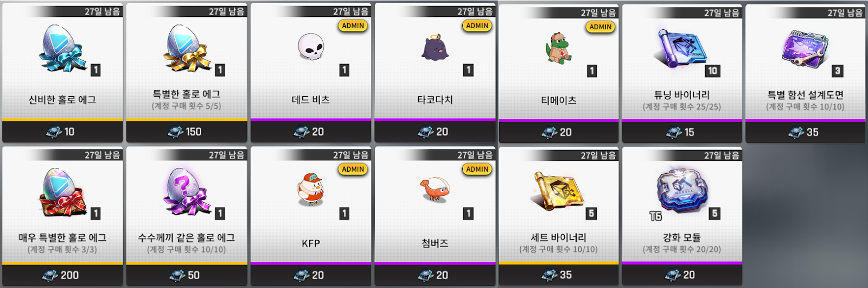Click the skull icon for 데드 비츠
Screen dimensions: 868x288
tap(311, 47)
